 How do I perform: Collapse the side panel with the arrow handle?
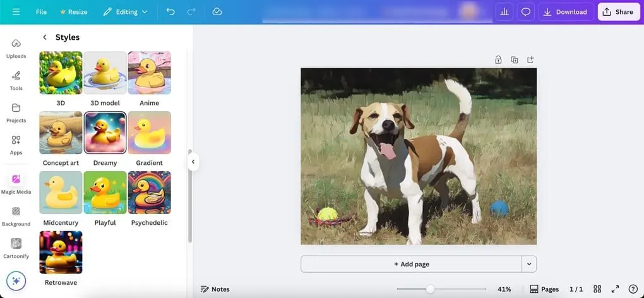point(193,162)
